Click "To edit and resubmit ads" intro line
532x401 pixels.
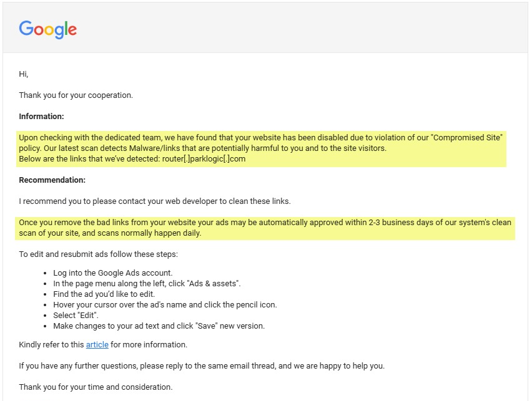(97, 254)
